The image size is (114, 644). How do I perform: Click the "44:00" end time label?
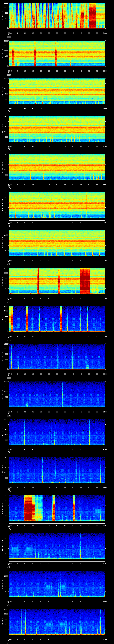(x=105, y=601)
